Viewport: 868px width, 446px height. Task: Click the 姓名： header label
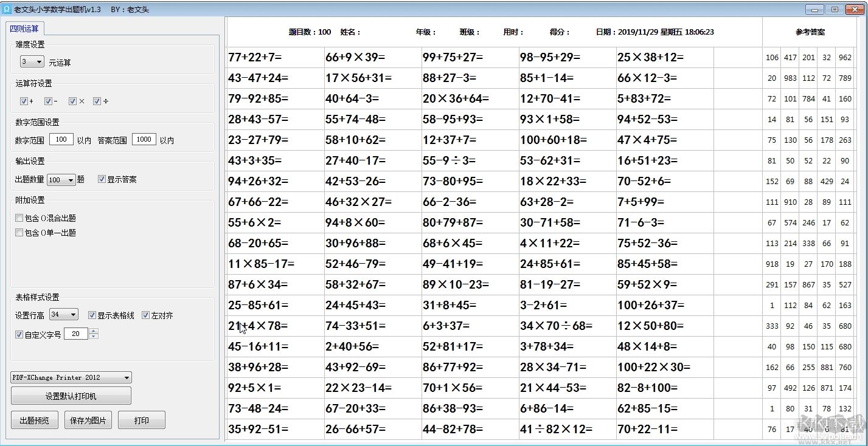[x=350, y=32]
